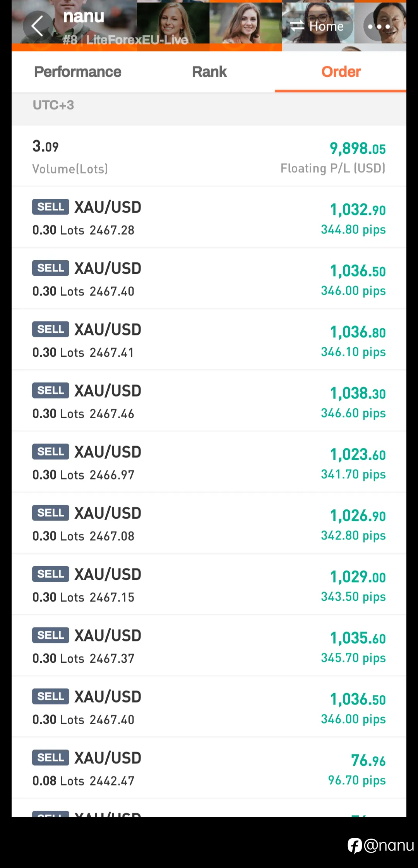Open the SELL order at 2467.08

tap(209, 523)
